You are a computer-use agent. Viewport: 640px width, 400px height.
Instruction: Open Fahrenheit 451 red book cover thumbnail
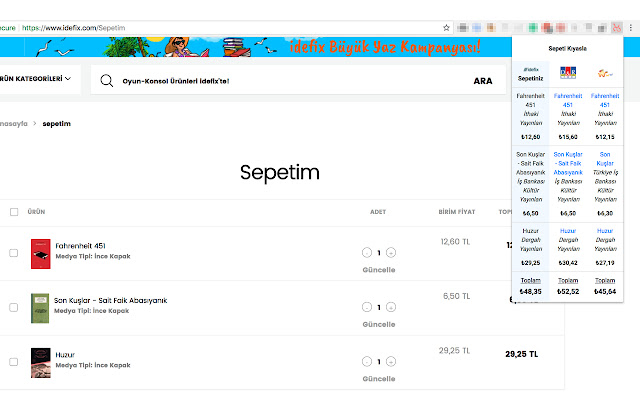[40, 254]
